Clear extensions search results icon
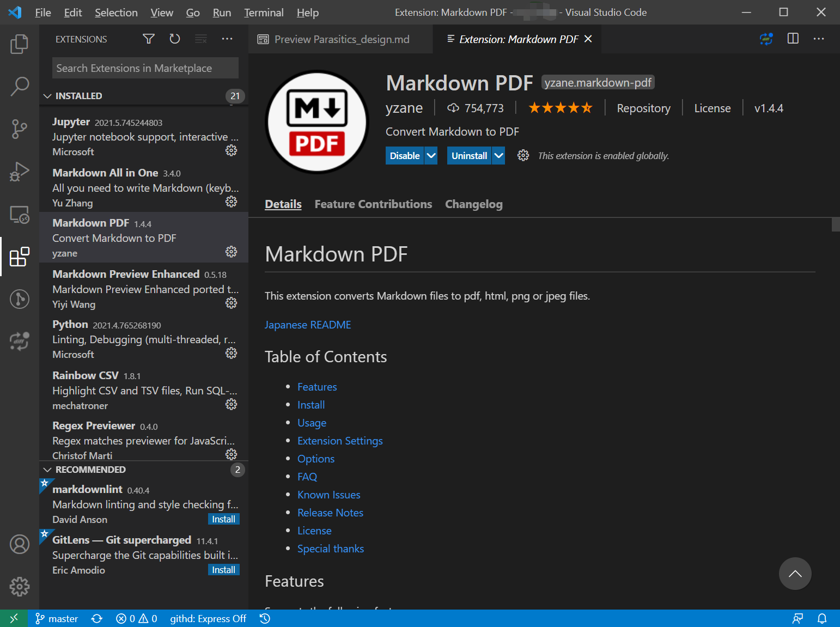Screen dimensions: 840x627 (201, 39)
